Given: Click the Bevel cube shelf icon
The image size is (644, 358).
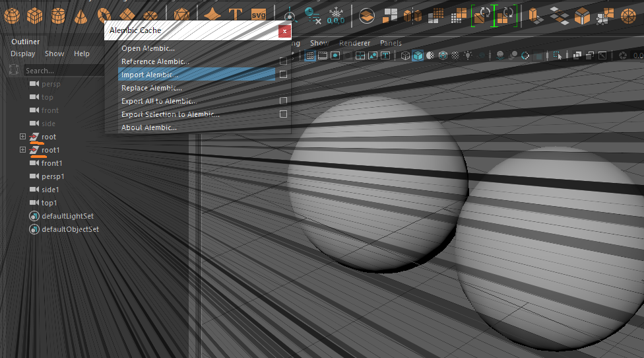Looking at the screenshot, I should point(581,16).
